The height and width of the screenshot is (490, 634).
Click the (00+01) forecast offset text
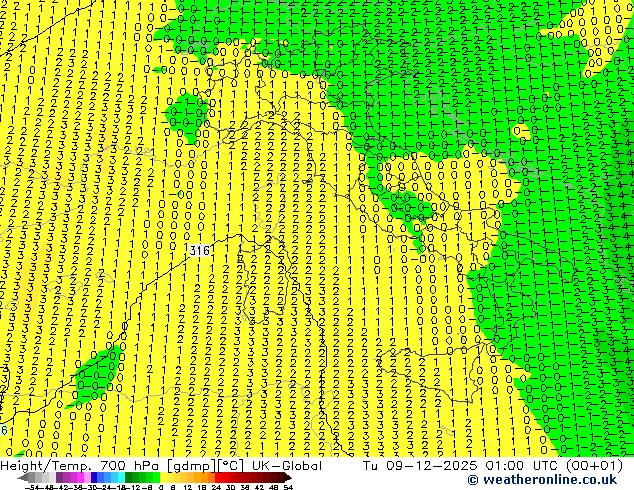594,466
